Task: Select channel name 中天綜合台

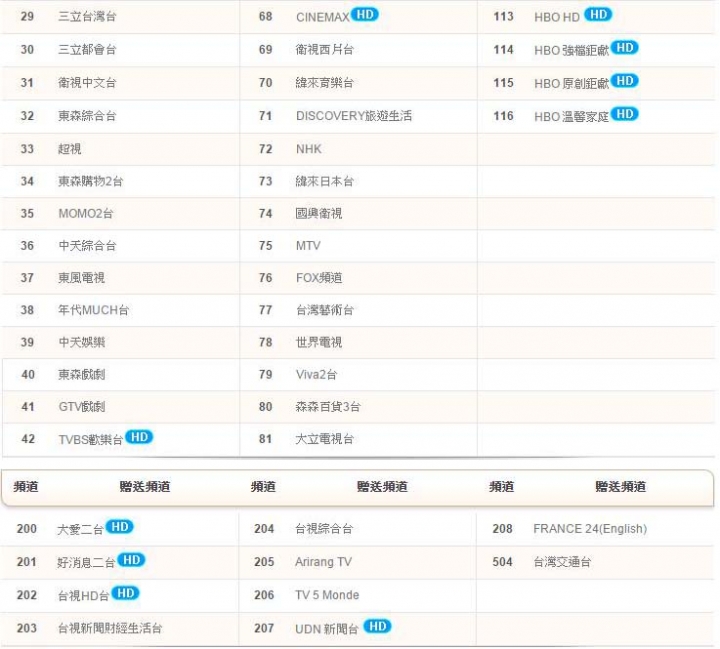Action: [87, 246]
